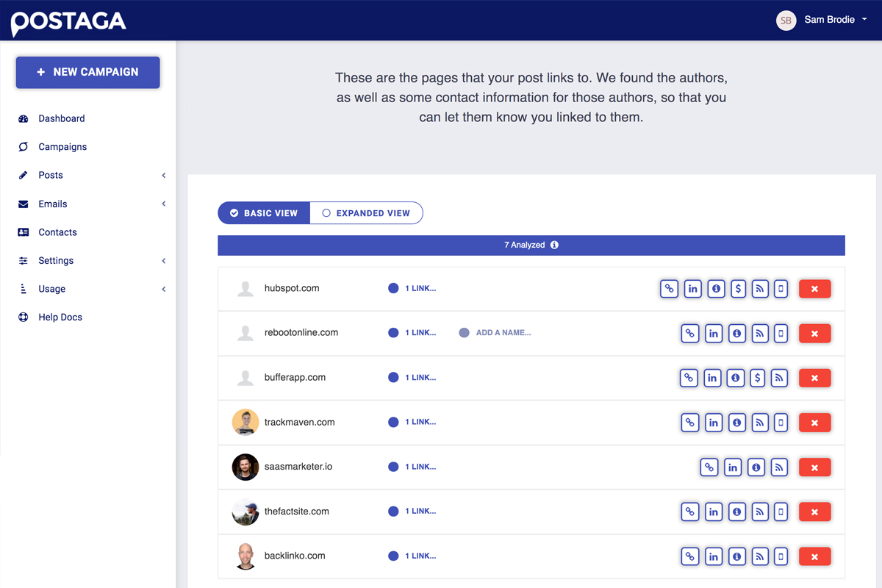
Task: Click the info icon beside 7 Analyzed
Action: point(554,245)
